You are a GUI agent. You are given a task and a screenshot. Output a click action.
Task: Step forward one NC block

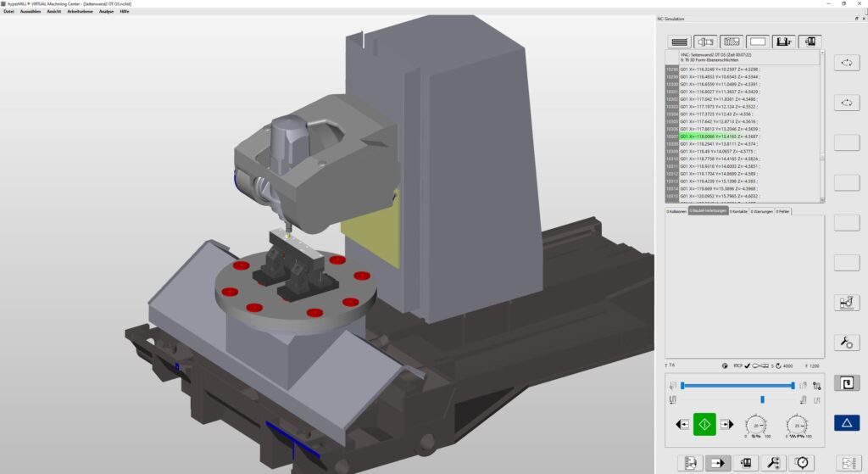tap(726, 424)
